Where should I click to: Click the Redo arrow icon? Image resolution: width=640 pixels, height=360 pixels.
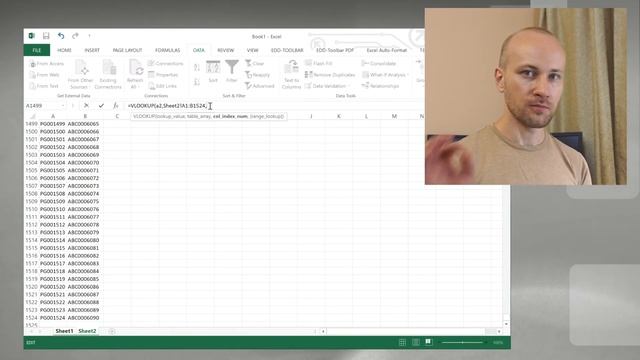75,36
